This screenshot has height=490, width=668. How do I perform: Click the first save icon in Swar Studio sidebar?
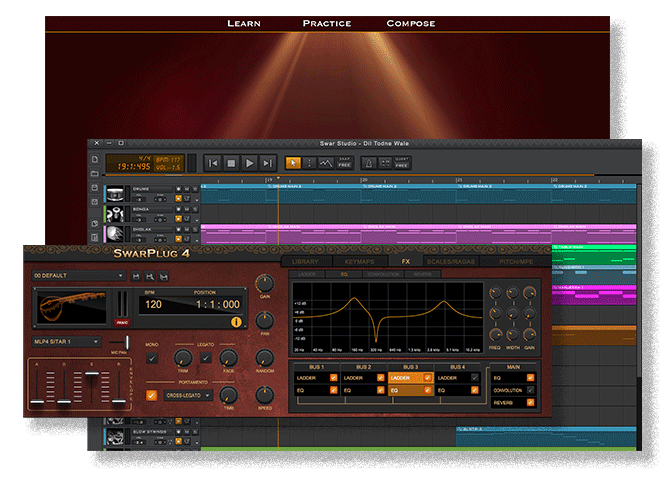(x=95, y=188)
